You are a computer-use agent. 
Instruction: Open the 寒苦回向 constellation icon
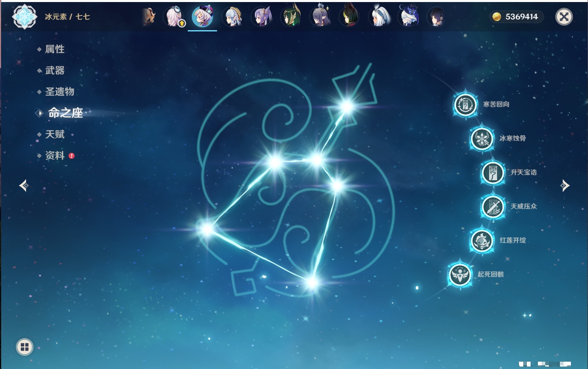(465, 105)
